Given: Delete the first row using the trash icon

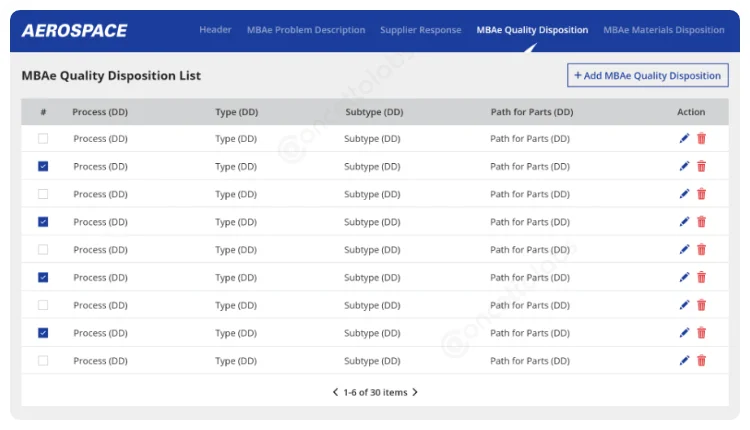Looking at the screenshot, I should point(701,139).
